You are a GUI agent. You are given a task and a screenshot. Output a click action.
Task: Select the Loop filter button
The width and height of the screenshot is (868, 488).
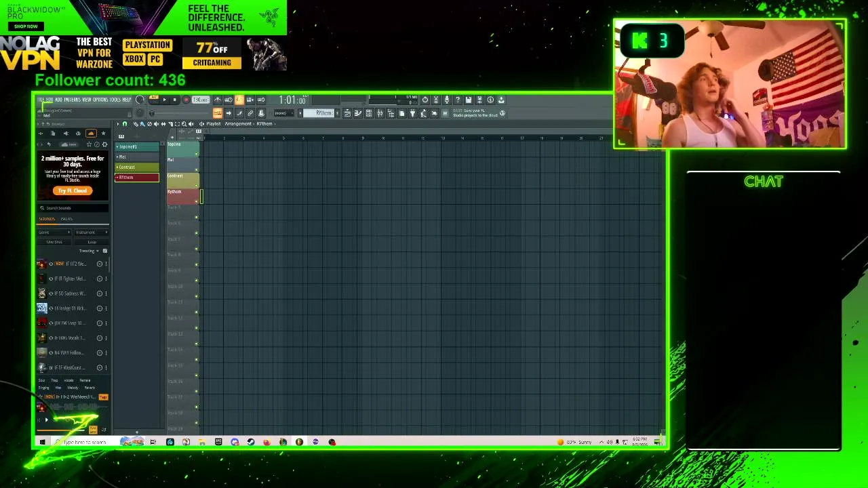tap(91, 242)
